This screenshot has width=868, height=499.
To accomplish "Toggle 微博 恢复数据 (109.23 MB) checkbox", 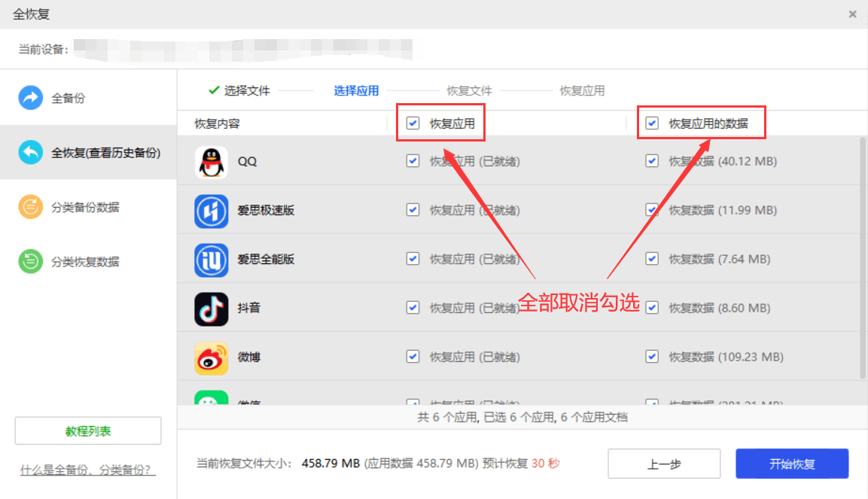I will [x=652, y=357].
